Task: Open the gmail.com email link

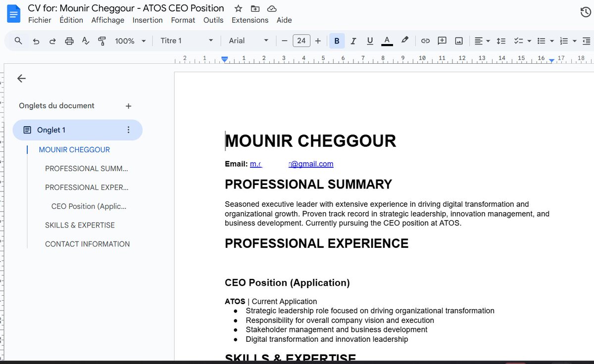Action: (x=292, y=164)
